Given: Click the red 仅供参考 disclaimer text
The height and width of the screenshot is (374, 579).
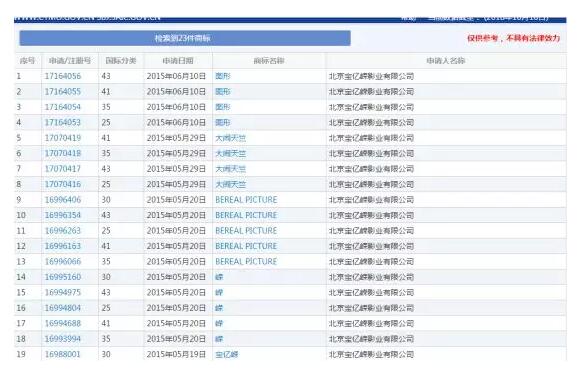Looking at the screenshot, I should [x=514, y=38].
